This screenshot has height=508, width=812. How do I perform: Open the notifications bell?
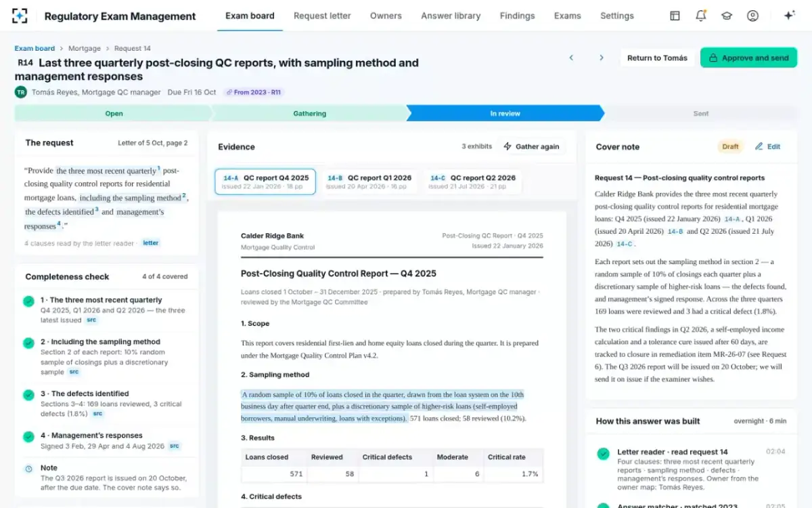[700, 16]
